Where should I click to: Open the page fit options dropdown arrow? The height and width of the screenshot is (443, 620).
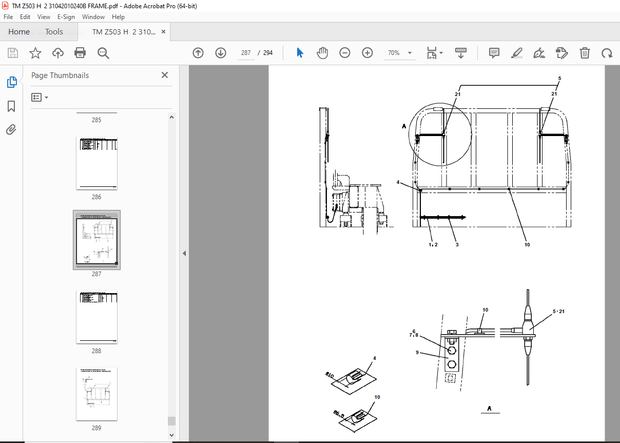pyautogui.click(x=441, y=53)
